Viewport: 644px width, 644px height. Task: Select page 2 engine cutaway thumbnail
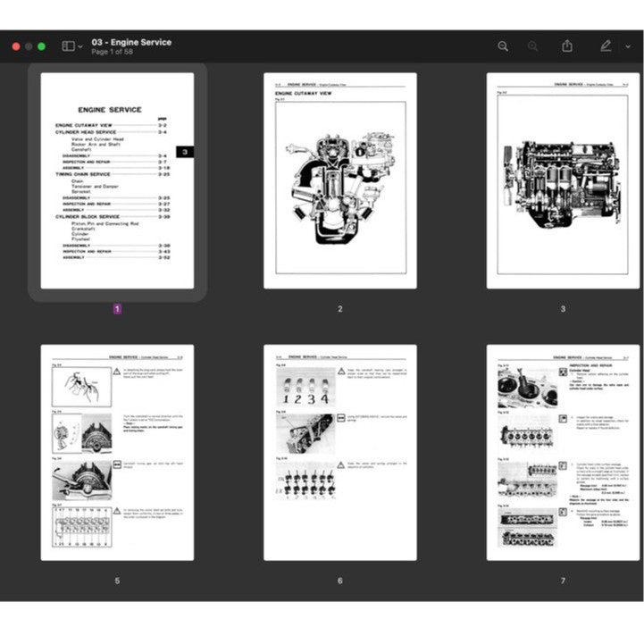339,181
